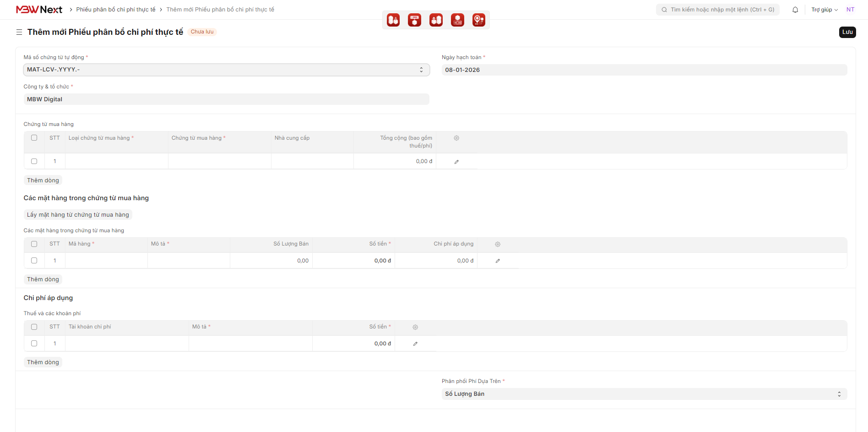This screenshot has height=432, width=868.
Task: Click the Ngày hạch toán date field
Action: click(x=644, y=70)
